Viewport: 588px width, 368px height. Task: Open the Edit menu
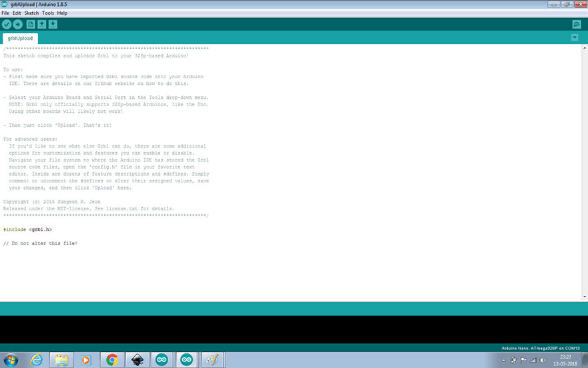(17, 13)
